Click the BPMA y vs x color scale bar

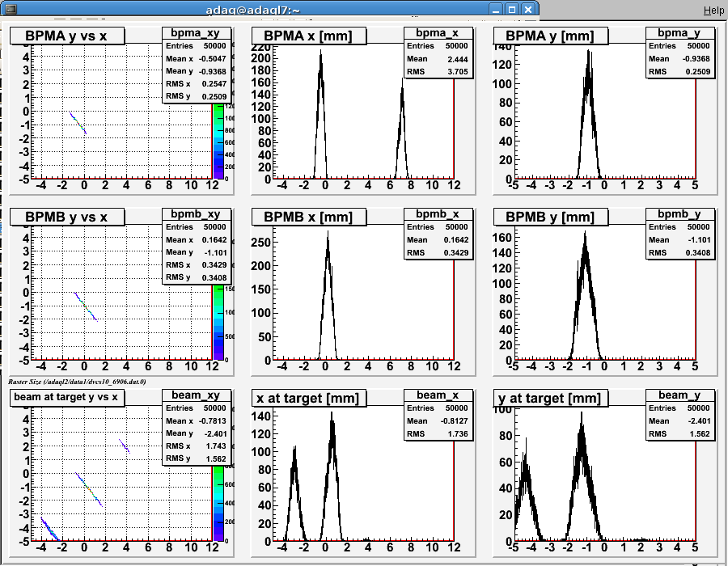click(x=218, y=141)
